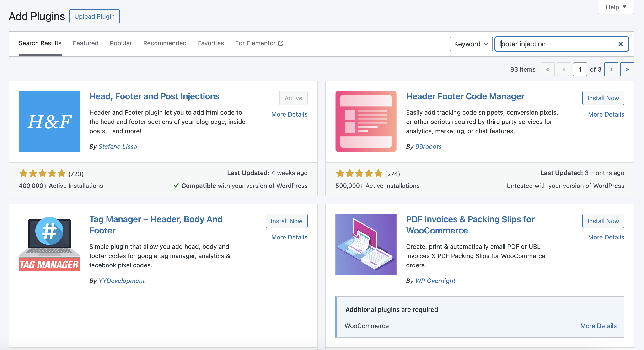Clear the search field with X icon
This screenshot has height=350, width=644.
(621, 44)
